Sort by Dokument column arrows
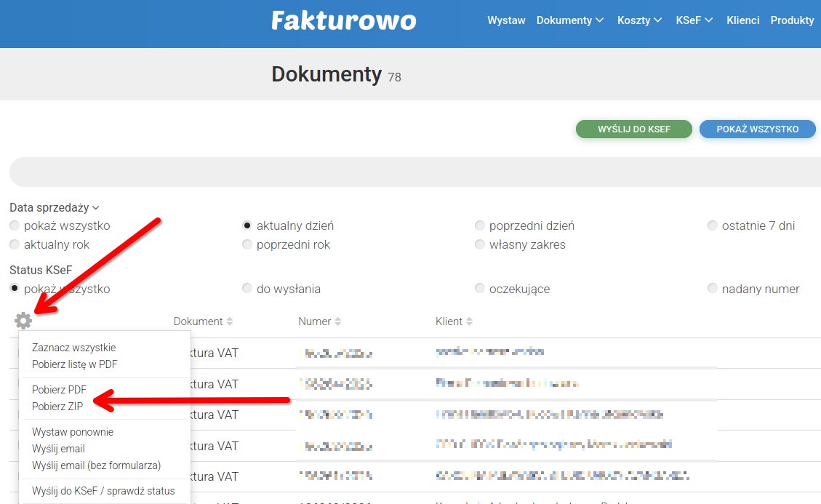The width and height of the screenshot is (821, 504). pos(229,321)
